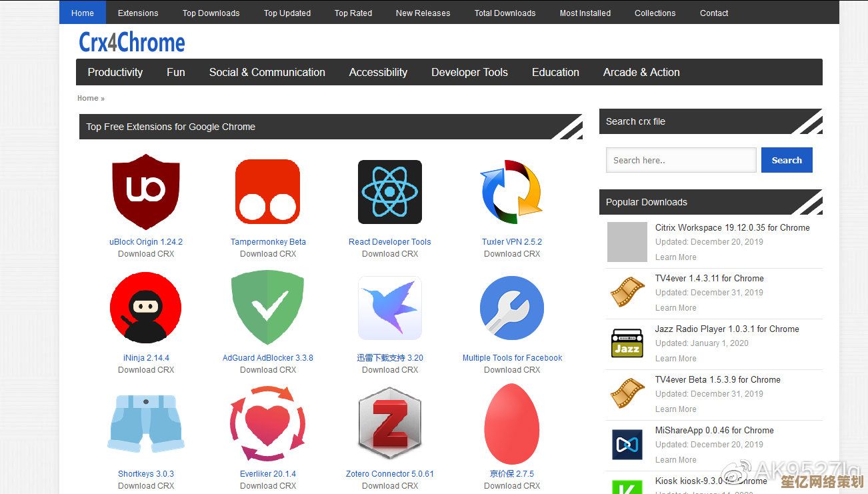Image resolution: width=868 pixels, height=494 pixels.
Task: Select the Top Rated menu item
Action: point(353,13)
